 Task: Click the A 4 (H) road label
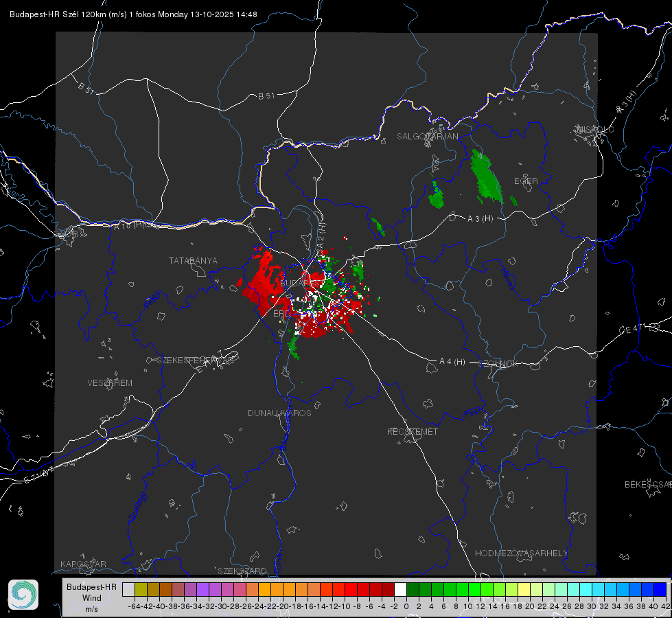coord(452,362)
